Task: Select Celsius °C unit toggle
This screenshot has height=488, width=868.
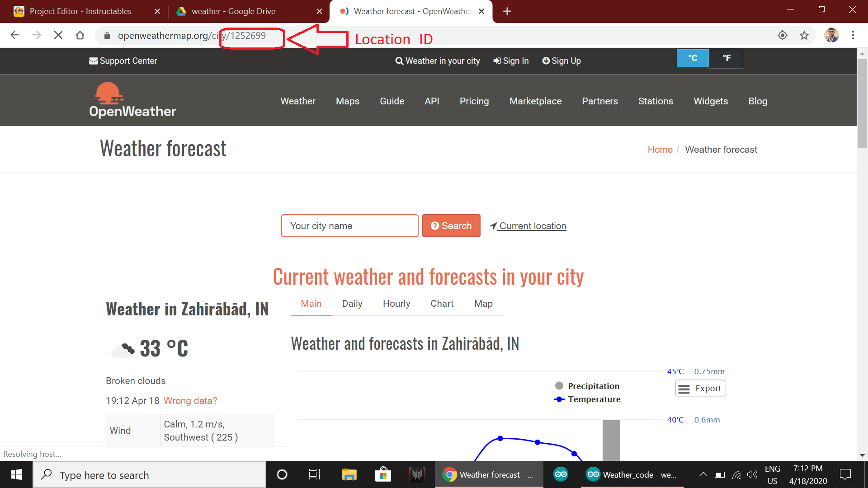Action: pos(693,58)
